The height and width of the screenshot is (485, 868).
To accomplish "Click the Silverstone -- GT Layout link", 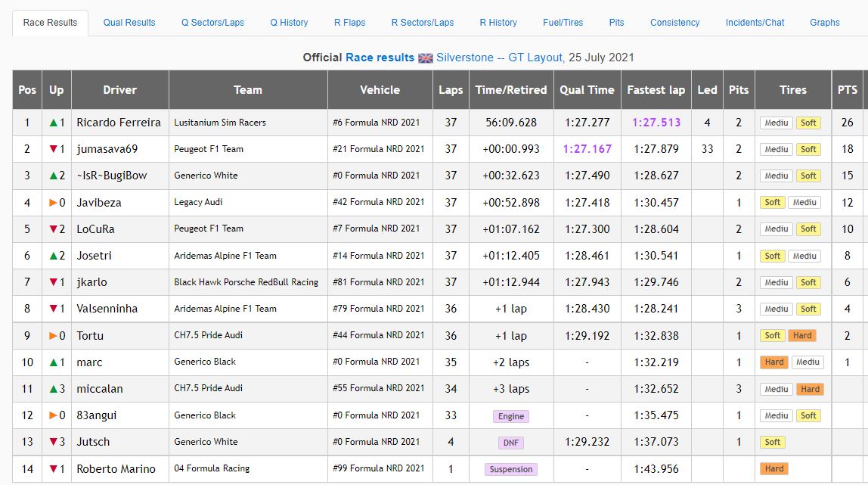I will coord(500,58).
